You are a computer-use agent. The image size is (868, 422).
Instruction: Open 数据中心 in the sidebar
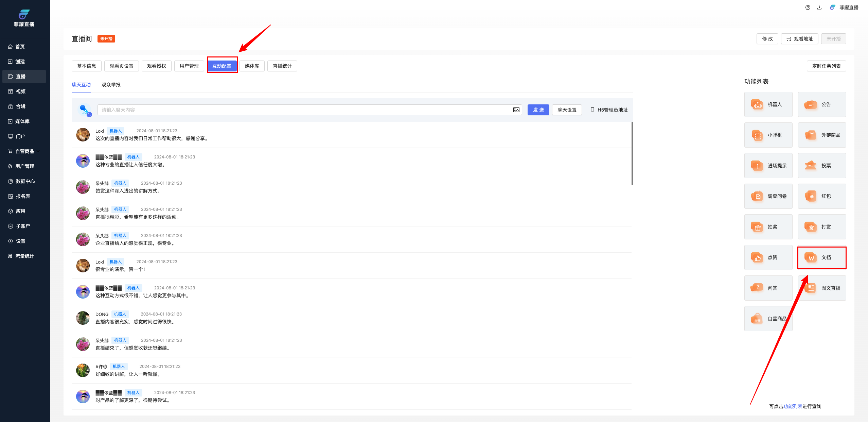click(x=25, y=181)
